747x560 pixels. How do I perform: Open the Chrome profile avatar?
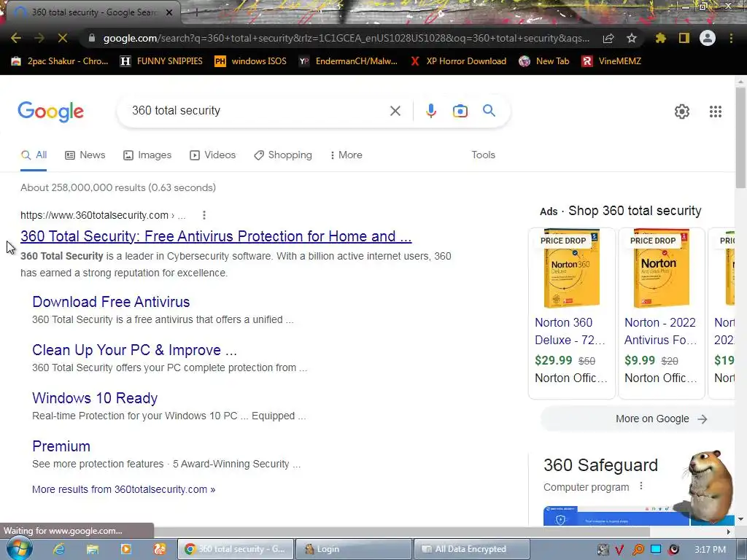[708, 38]
